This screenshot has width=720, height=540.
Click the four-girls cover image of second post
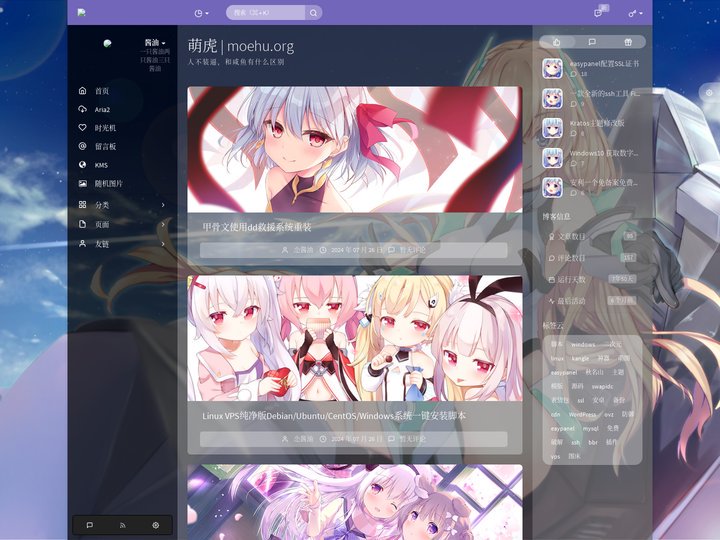[354, 338]
